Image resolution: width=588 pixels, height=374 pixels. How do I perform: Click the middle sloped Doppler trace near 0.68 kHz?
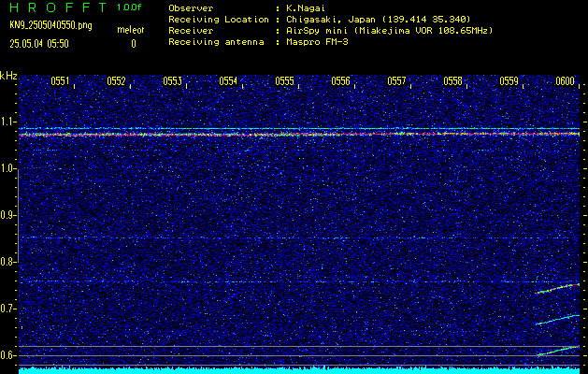pyautogui.click(x=557, y=320)
